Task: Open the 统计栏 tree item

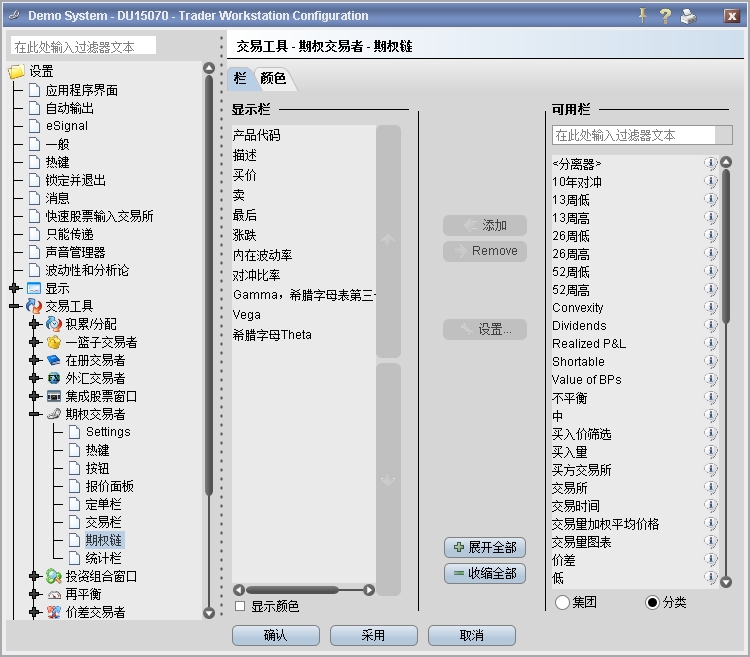Action: 103,558
